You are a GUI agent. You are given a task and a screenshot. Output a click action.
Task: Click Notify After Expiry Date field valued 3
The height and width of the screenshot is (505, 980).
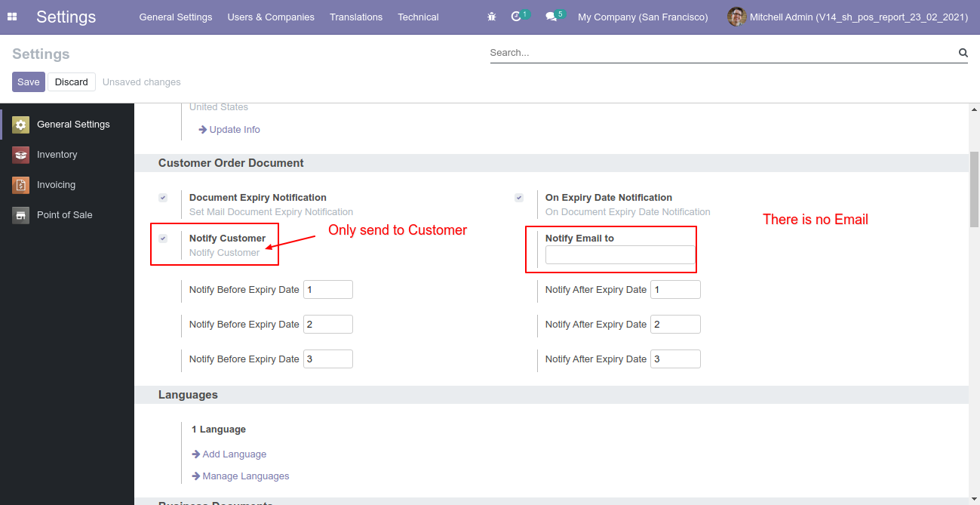coord(675,359)
